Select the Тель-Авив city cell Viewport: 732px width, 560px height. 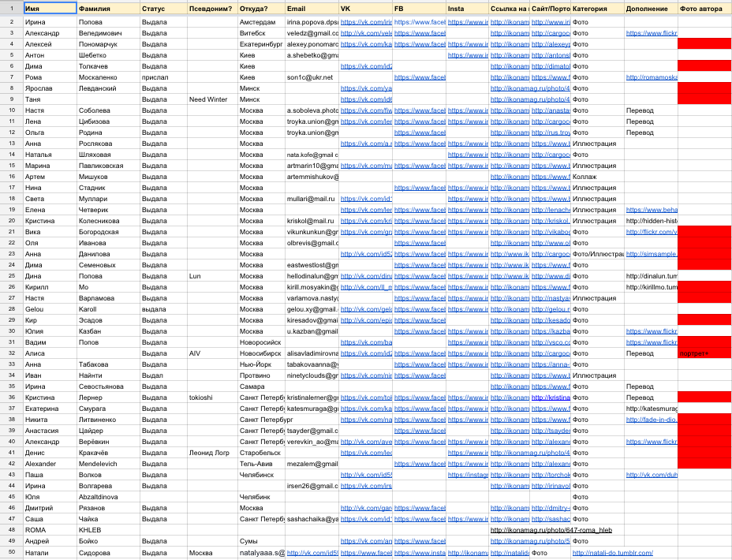pyautogui.click(x=261, y=464)
